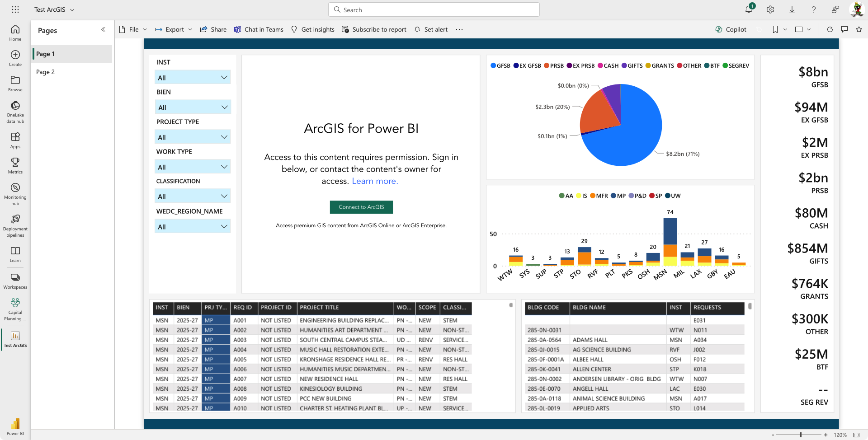
Task: Open help question mark
Action: click(814, 9)
